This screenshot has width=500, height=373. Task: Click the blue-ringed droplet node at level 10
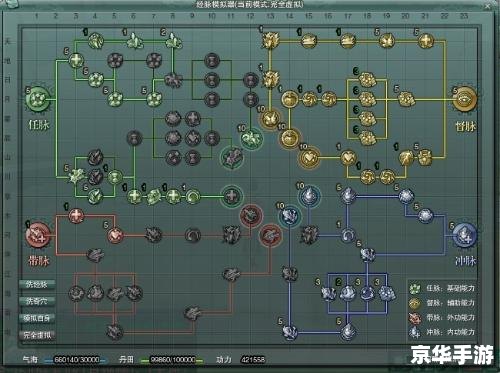click(309, 196)
